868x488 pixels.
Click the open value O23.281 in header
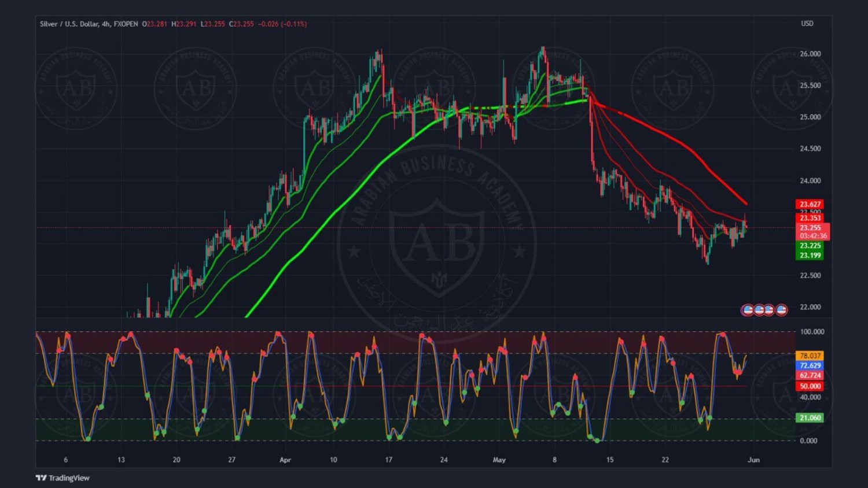pyautogui.click(x=155, y=24)
